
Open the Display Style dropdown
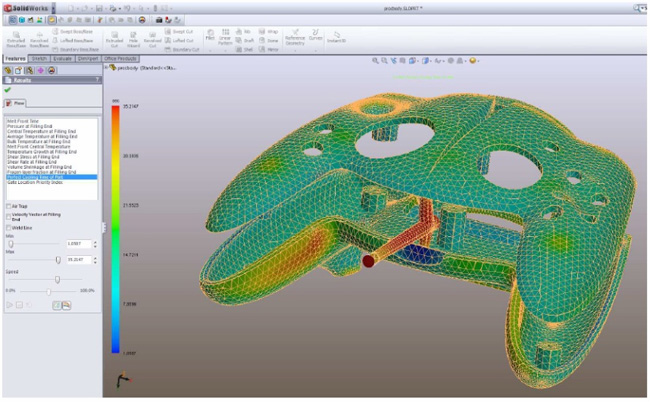click(430, 61)
